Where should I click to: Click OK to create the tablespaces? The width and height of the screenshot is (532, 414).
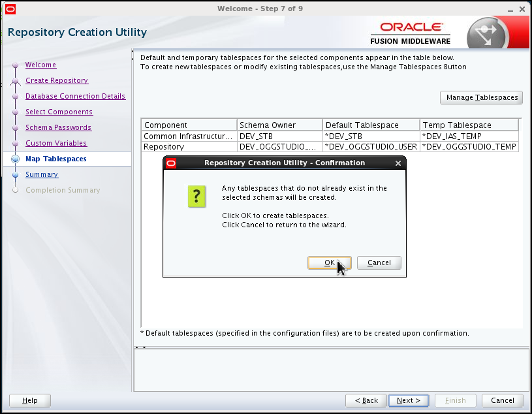pos(329,263)
